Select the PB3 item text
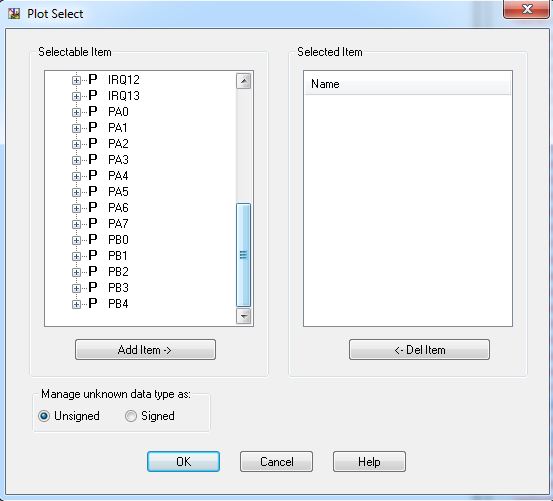Viewport: 553px width, 501px height. (x=118, y=288)
